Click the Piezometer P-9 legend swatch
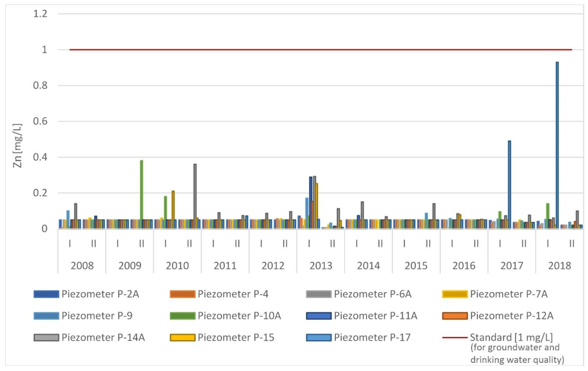588x371 pixels. [46, 316]
